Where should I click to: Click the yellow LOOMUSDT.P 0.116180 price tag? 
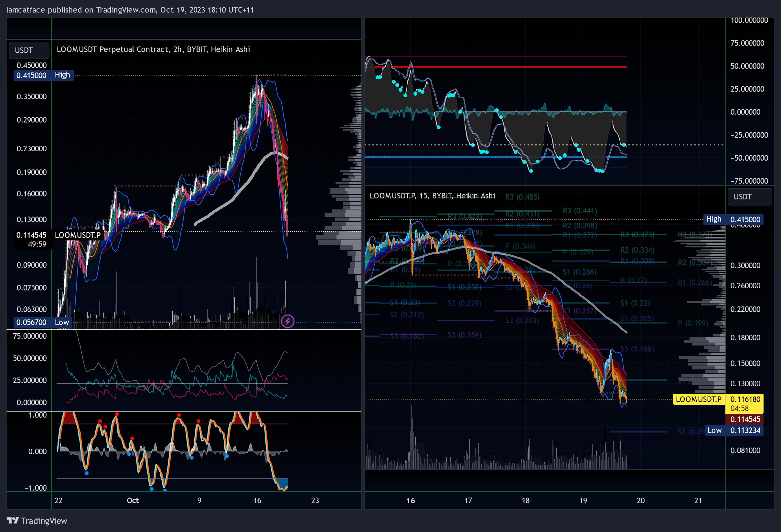click(718, 399)
